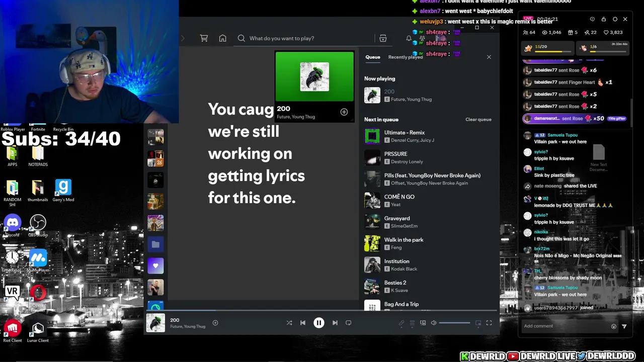Open new followers counter showing 22
644x362 pixels.
click(590, 32)
